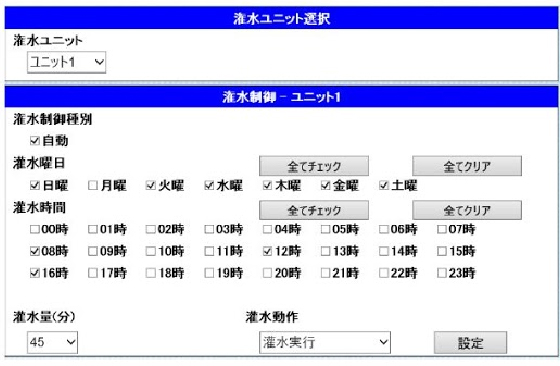This screenshot has height=366, width=560.
Task: Enable the 00時 checkbox
Action: (35, 229)
